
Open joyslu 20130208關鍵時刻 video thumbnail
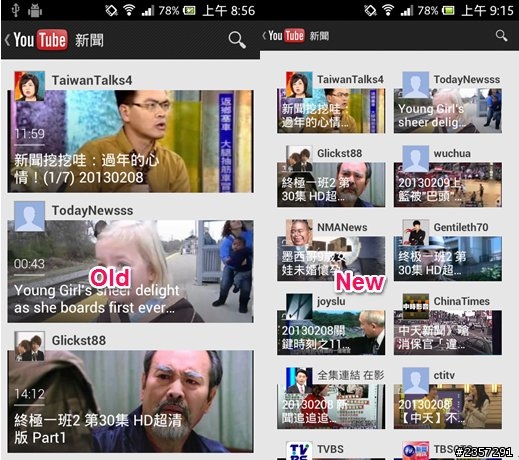(331, 333)
